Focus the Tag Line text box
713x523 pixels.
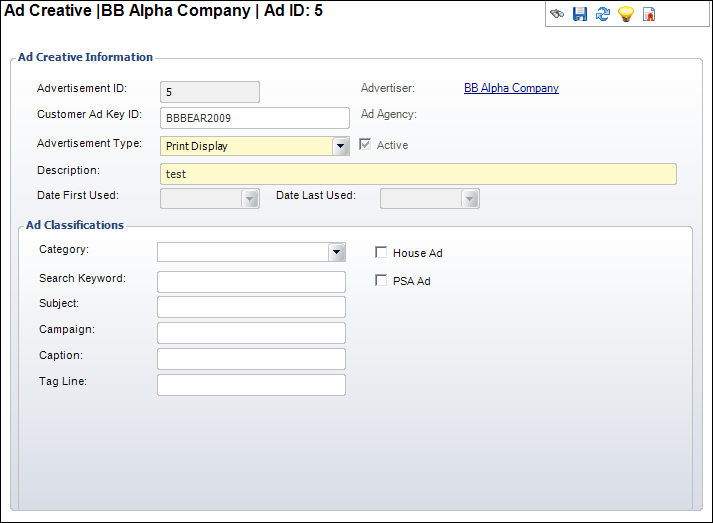click(251, 385)
